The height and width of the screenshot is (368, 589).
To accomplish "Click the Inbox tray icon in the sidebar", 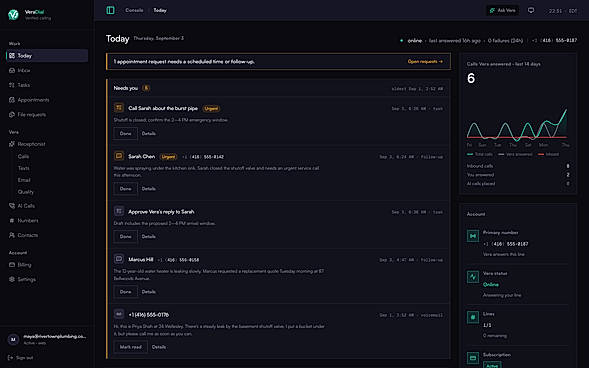I will (12, 70).
